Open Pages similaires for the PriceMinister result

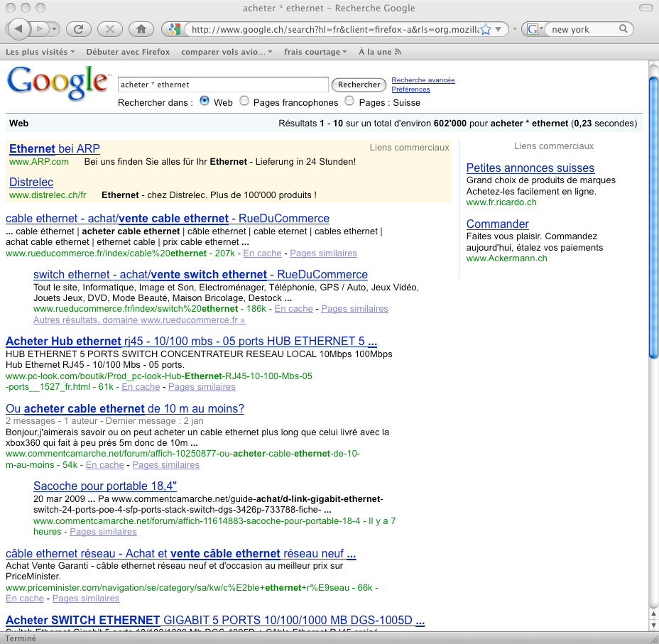86,599
